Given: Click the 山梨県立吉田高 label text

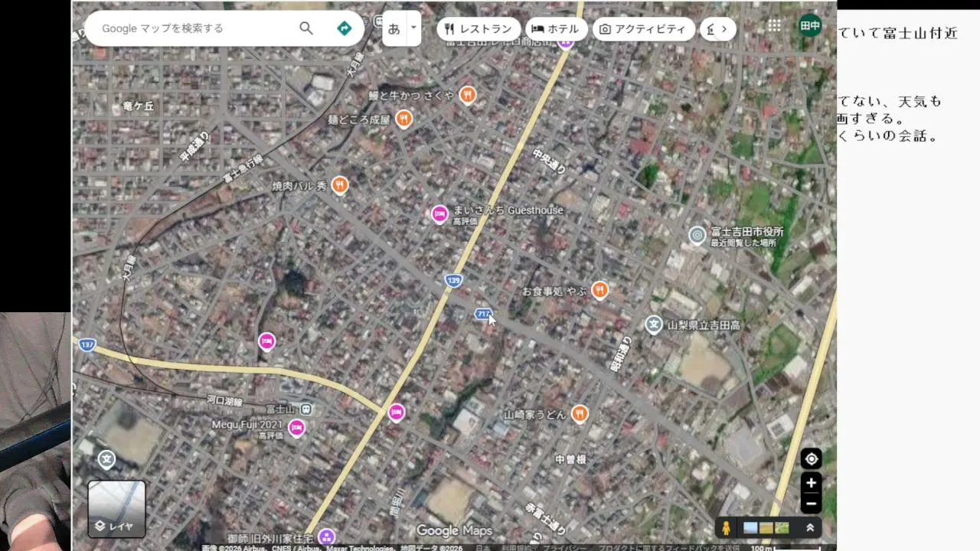Looking at the screenshot, I should pyautogui.click(x=704, y=325).
